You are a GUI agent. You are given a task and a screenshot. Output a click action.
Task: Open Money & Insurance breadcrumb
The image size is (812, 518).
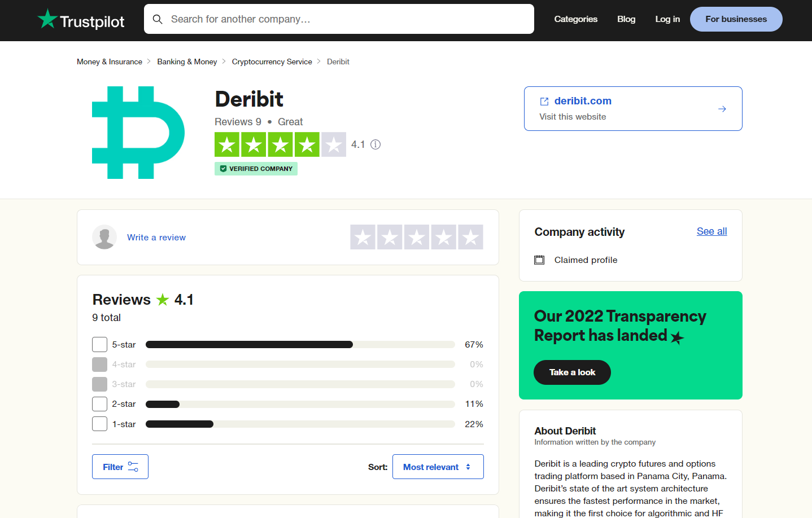[x=110, y=62]
